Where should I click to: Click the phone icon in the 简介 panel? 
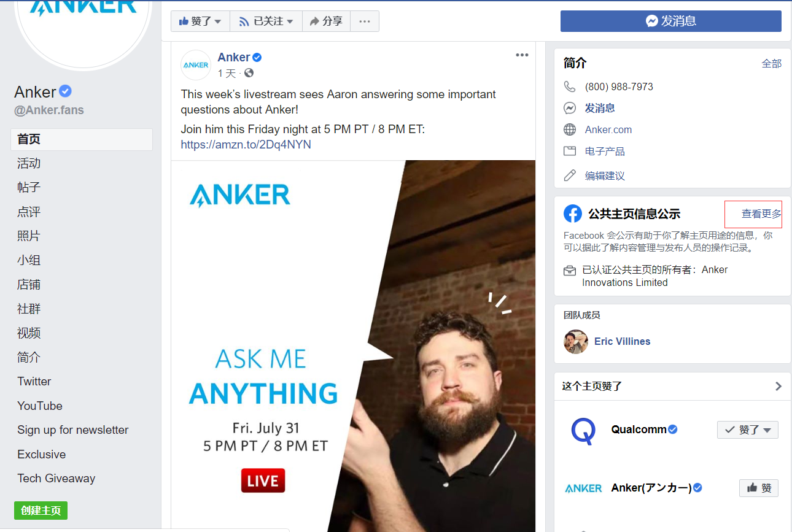point(570,87)
